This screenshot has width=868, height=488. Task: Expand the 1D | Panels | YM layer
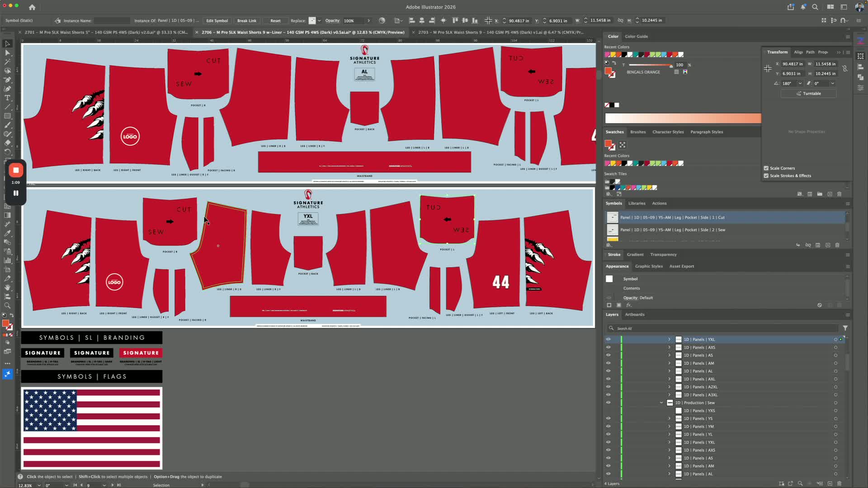point(670,427)
